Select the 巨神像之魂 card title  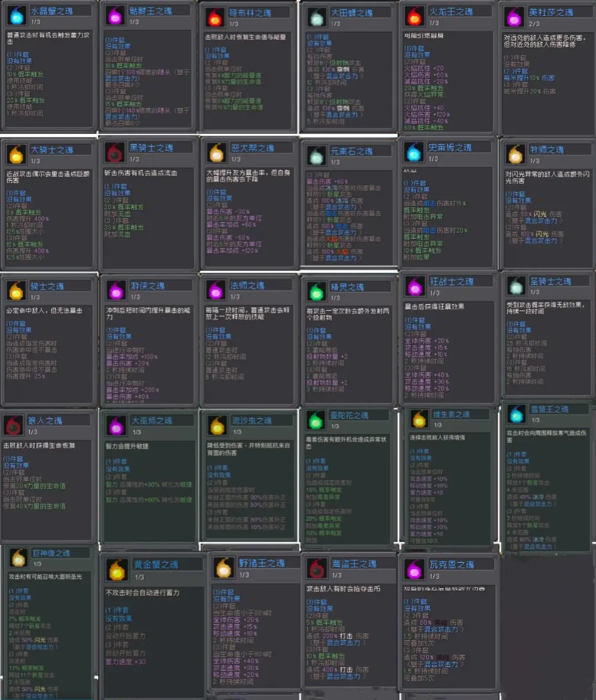tap(50, 553)
